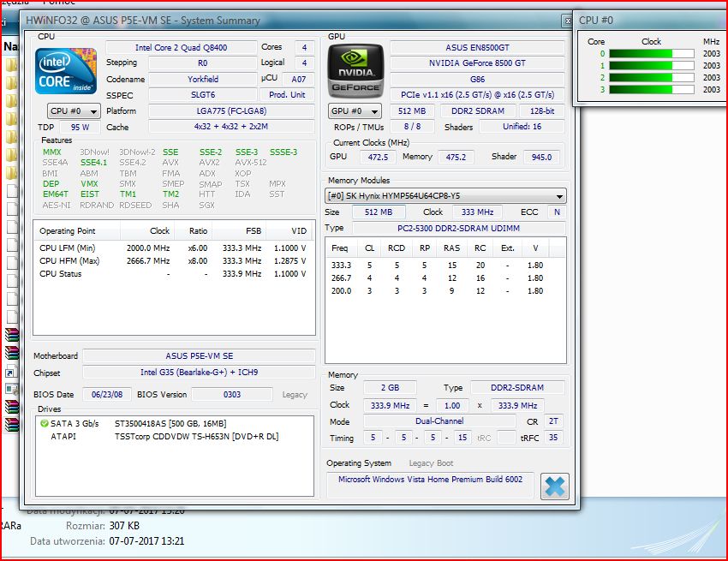Viewport: 728px width, 561px height.
Task: Click the BIOS Date 06/23/08 field
Action: tap(107, 394)
